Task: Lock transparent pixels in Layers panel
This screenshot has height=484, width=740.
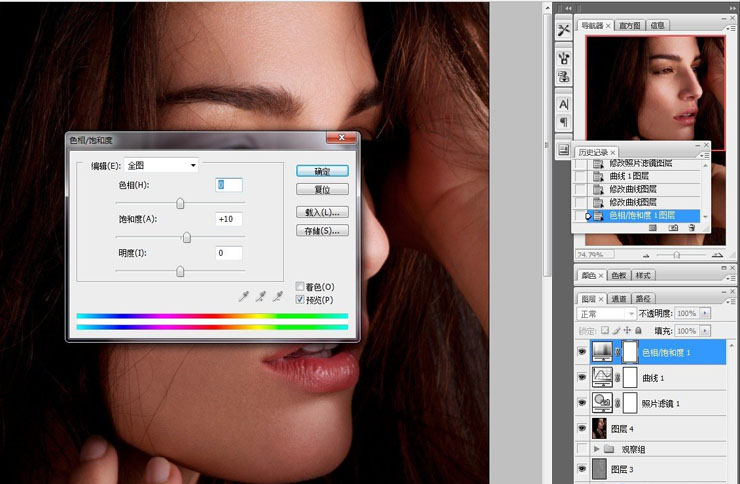Action: (605, 331)
